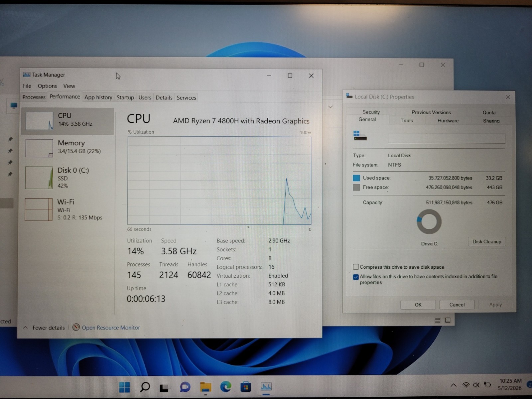Switch to the Services tab

[186, 97]
